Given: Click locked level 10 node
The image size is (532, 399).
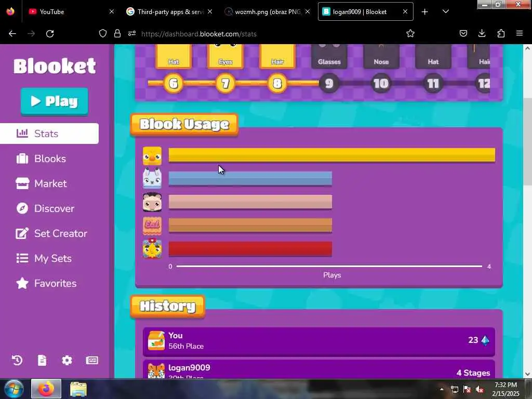Looking at the screenshot, I should click(x=381, y=83).
